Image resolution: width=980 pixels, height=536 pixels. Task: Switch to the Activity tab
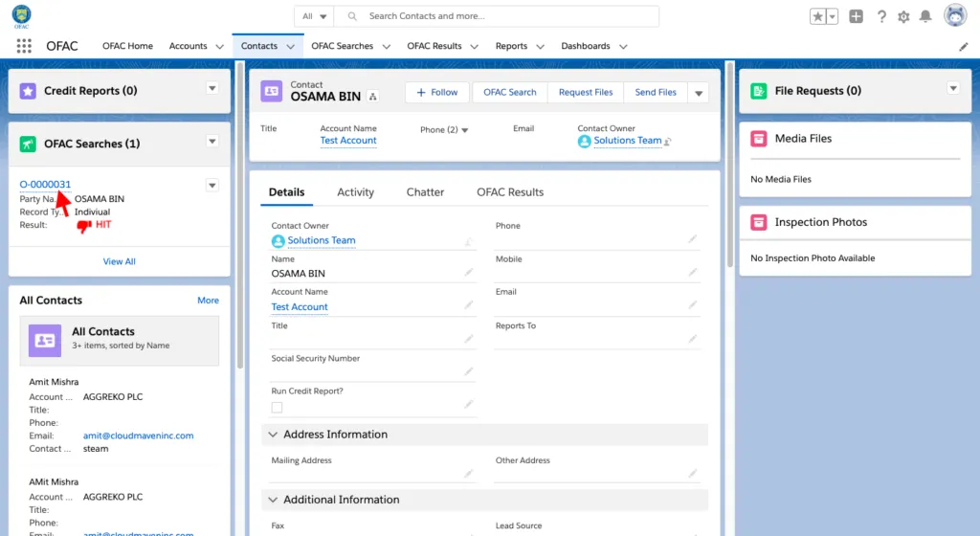coord(356,192)
